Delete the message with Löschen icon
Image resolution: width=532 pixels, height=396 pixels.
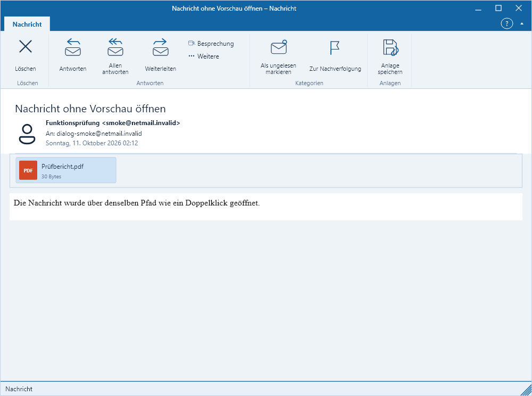(x=26, y=54)
